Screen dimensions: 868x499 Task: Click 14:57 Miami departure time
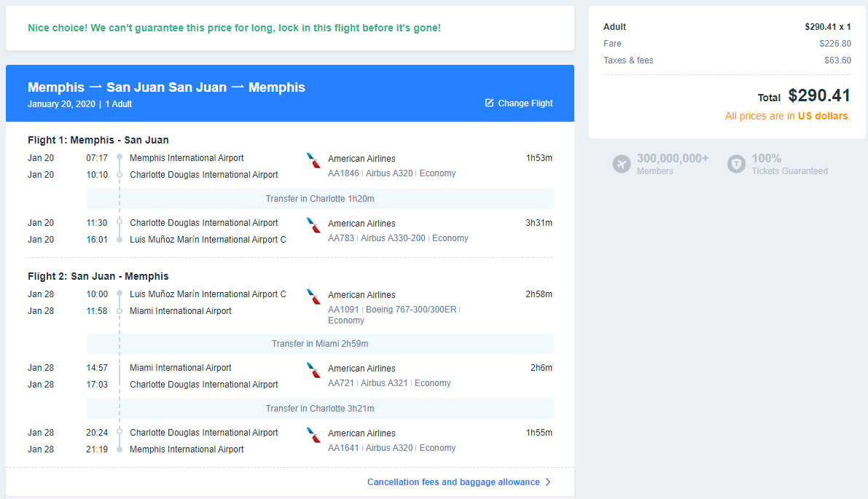point(97,367)
